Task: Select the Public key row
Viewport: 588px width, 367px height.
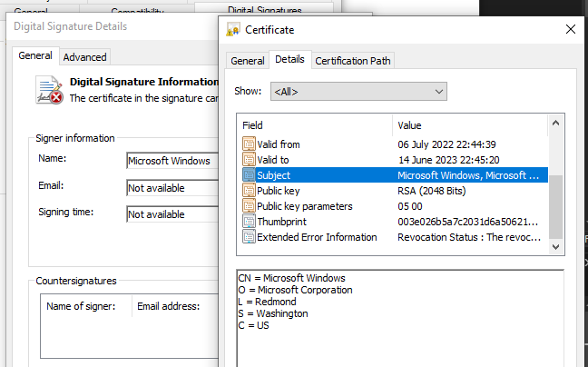Action: (x=395, y=190)
